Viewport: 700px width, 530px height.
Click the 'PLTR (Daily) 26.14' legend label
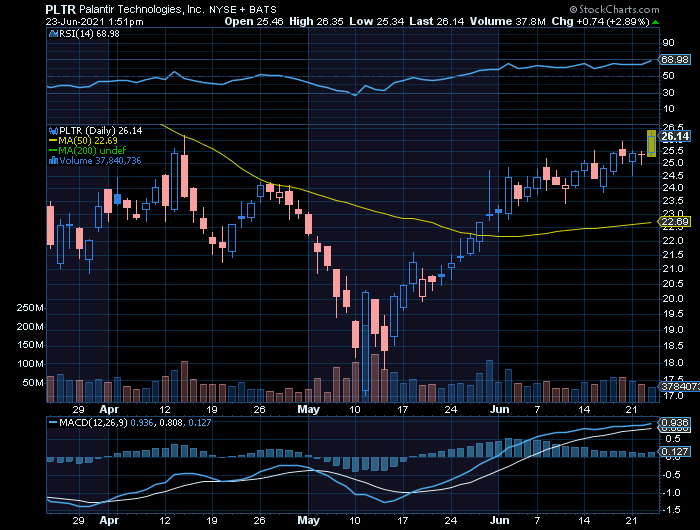tap(101, 131)
